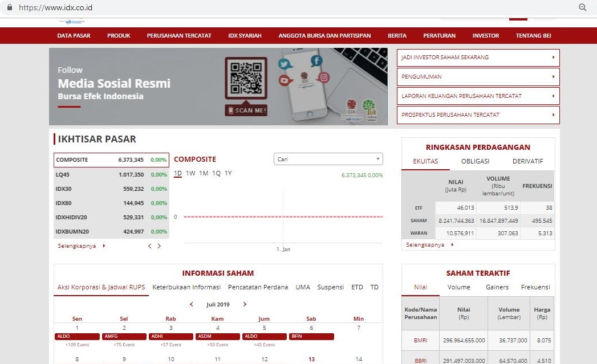Expand Laporan Keuangan Perusahaan Tercatat

point(478,96)
